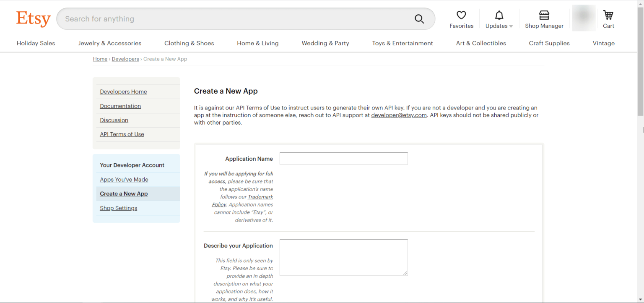Screen dimensions: 644x303
Task: Return Home via the breadcrumb
Action: (x=100, y=59)
